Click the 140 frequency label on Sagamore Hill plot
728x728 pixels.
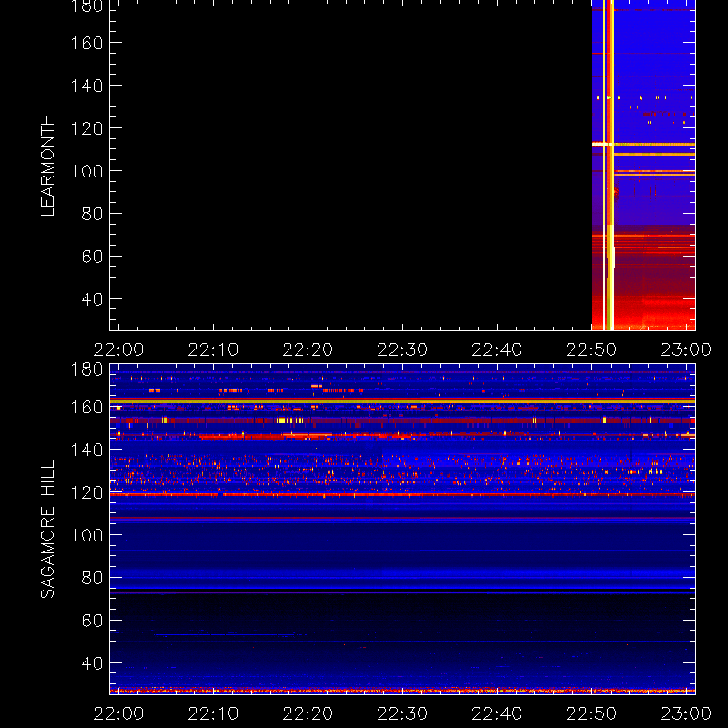coord(86,450)
